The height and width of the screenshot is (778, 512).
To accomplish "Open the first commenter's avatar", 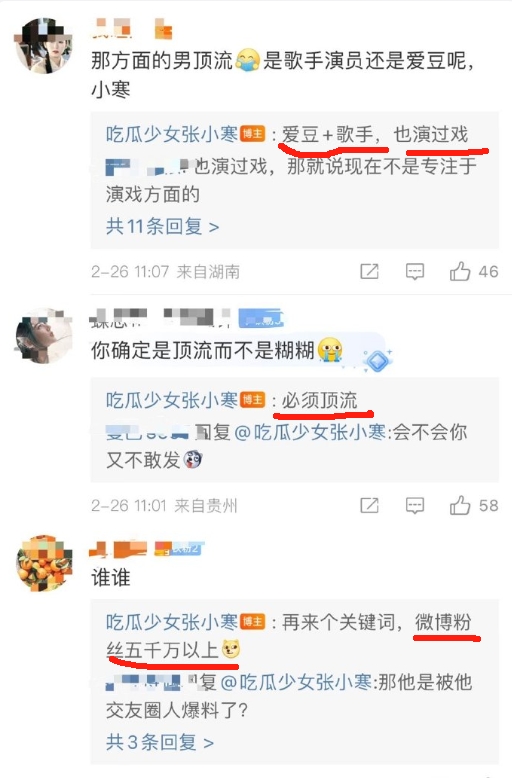I will (x=44, y=46).
